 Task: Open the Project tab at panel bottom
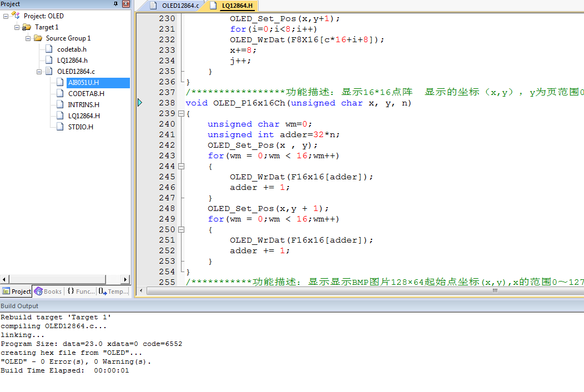tap(17, 292)
